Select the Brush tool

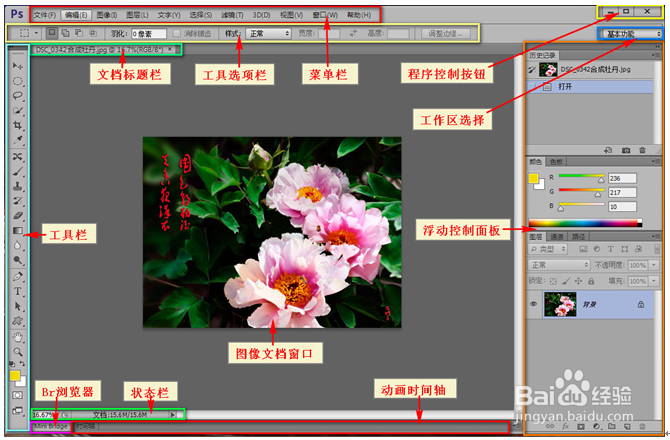[x=18, y=172]
